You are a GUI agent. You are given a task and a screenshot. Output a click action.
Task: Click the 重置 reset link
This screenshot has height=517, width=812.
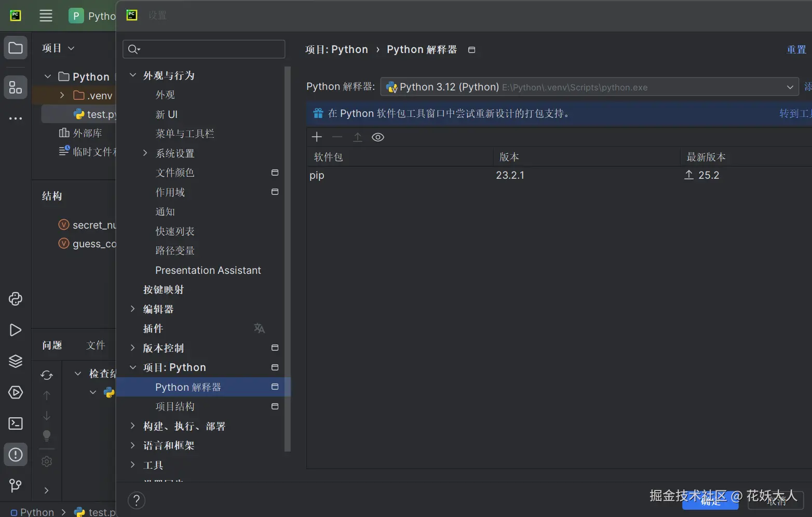(x=796, y=49)
